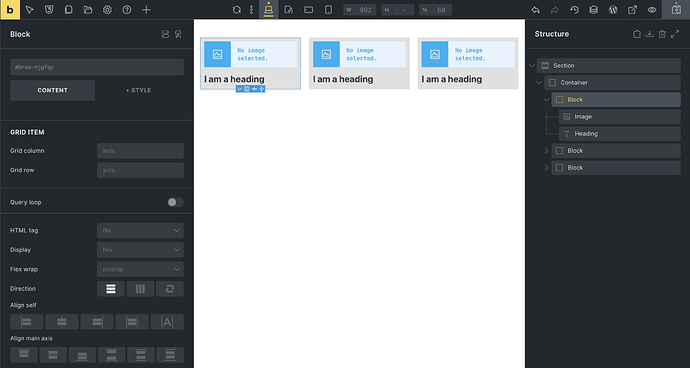Click the element ID input field

click(x=97, y=67)
